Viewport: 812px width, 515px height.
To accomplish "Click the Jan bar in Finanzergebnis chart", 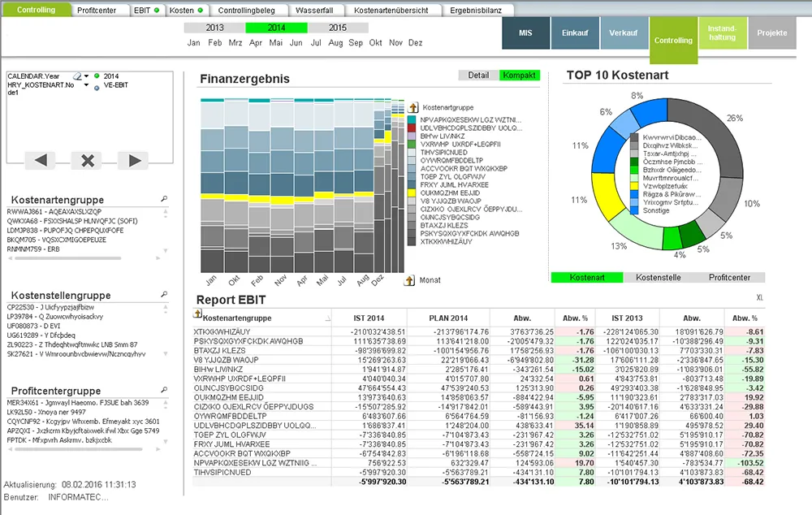I will point(212,185).
